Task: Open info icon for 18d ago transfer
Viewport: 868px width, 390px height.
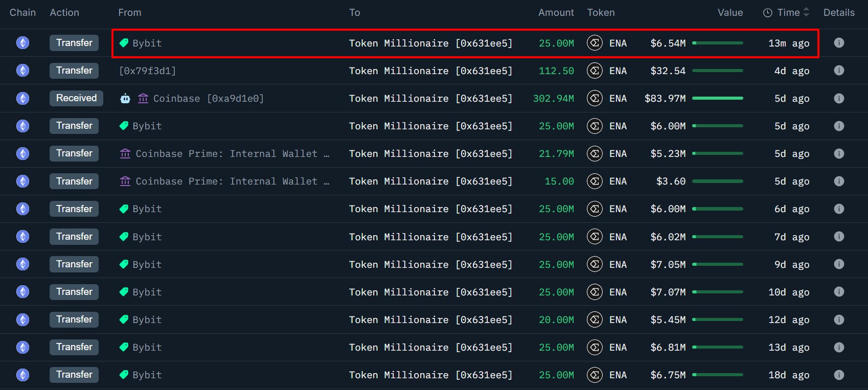Action: pos(839,375)
